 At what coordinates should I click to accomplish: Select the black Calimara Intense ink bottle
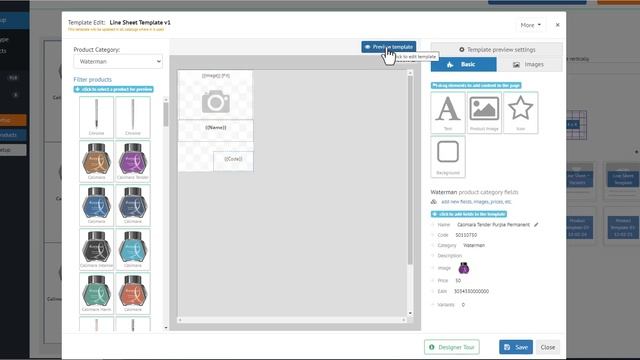coord(96,249)
